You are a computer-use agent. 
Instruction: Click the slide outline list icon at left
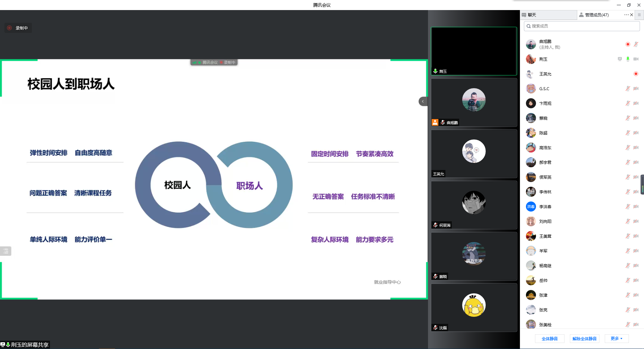(6, 251)
